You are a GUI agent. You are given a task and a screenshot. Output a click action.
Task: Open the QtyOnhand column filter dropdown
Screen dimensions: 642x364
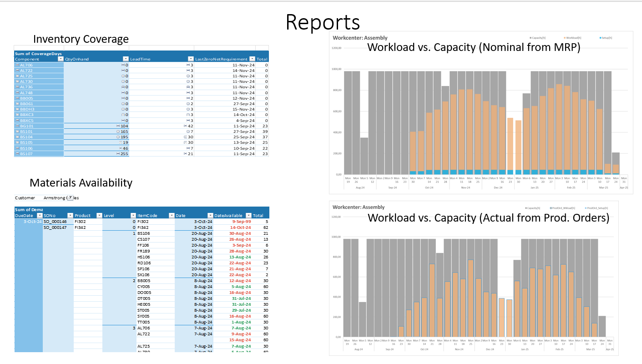[126, 59]
